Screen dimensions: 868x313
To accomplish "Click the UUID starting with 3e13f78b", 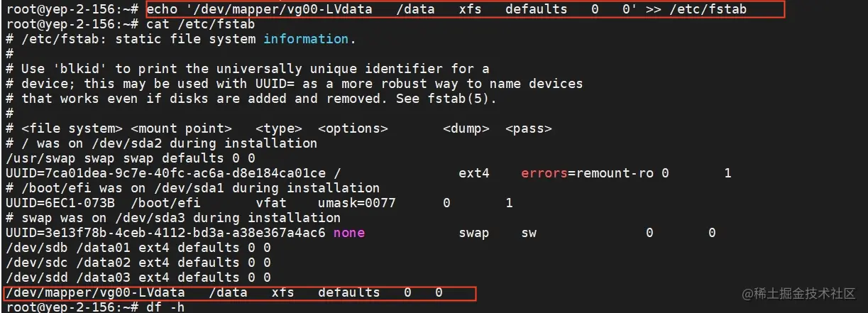I will pyautogui.click(x=165, y=233).
